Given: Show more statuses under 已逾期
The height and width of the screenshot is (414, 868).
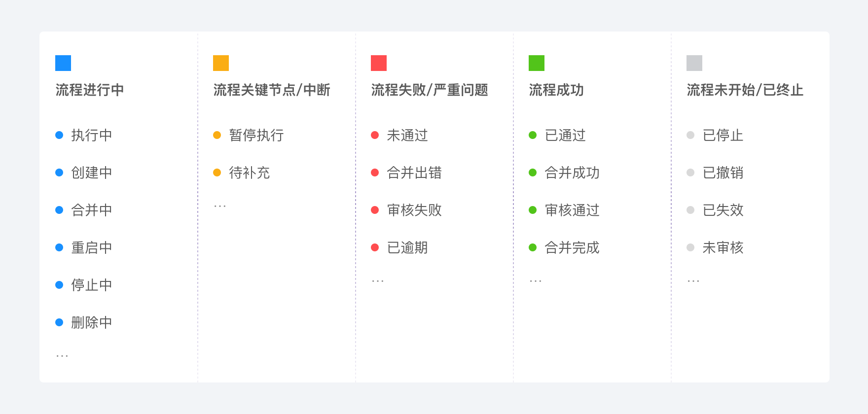Looking at the screenshot, I should point(378,281).
